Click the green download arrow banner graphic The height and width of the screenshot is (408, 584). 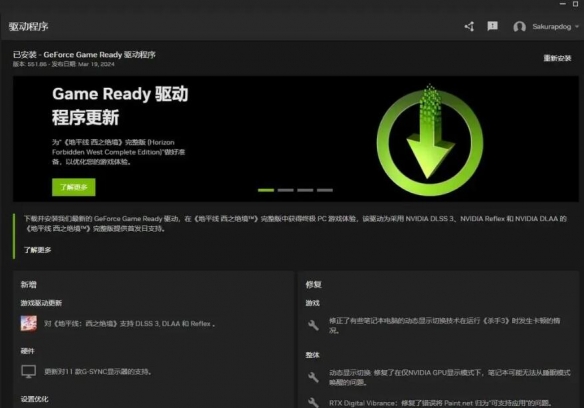click(x=430, y=140)
